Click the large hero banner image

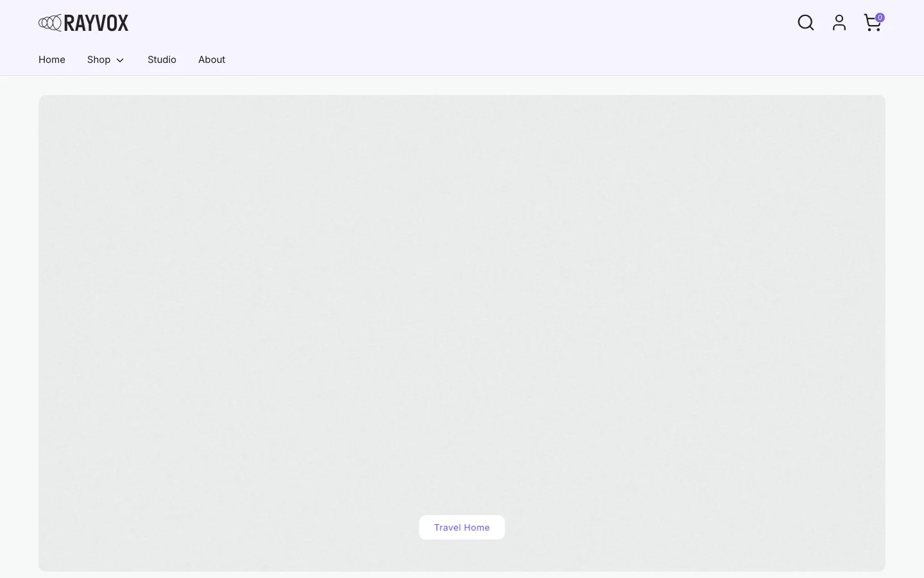pos(462,333)
